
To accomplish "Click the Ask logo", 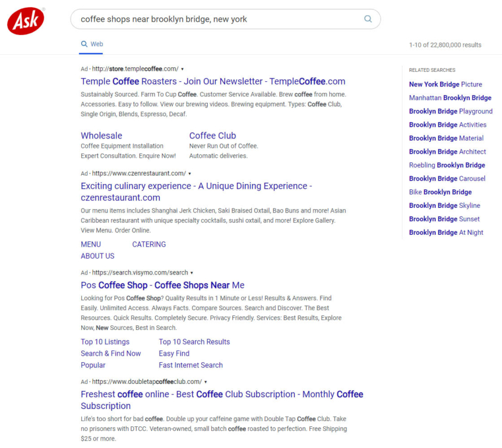I will [26, 21].
